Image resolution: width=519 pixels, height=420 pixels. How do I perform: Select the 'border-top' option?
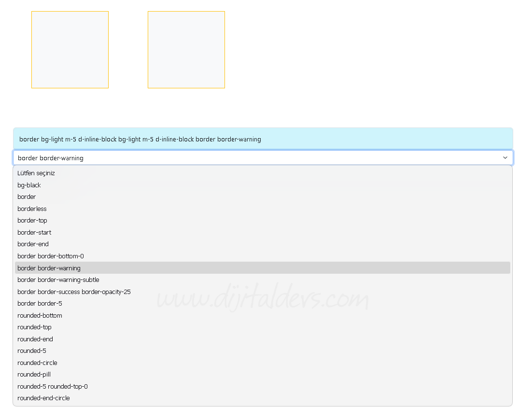[32, 220]
